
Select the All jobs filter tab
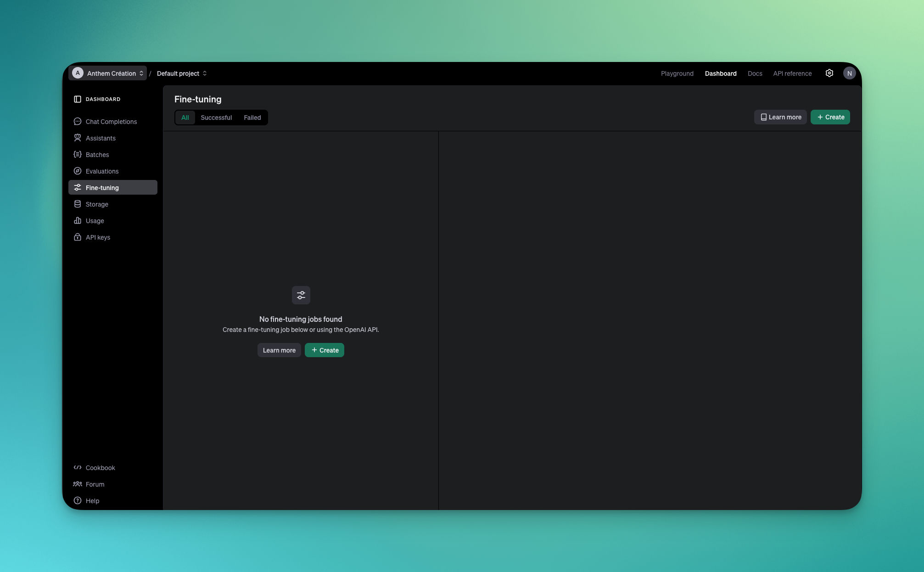[x=185, y=118]
